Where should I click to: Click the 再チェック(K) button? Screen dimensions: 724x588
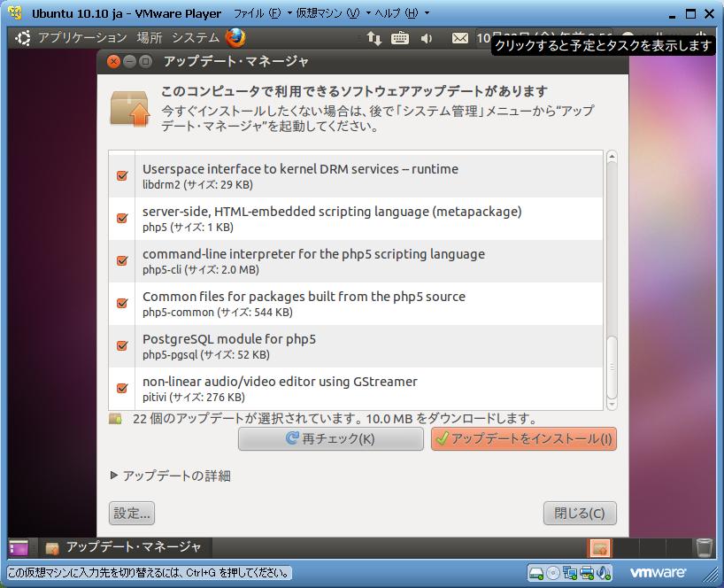[x=331, y=438]
